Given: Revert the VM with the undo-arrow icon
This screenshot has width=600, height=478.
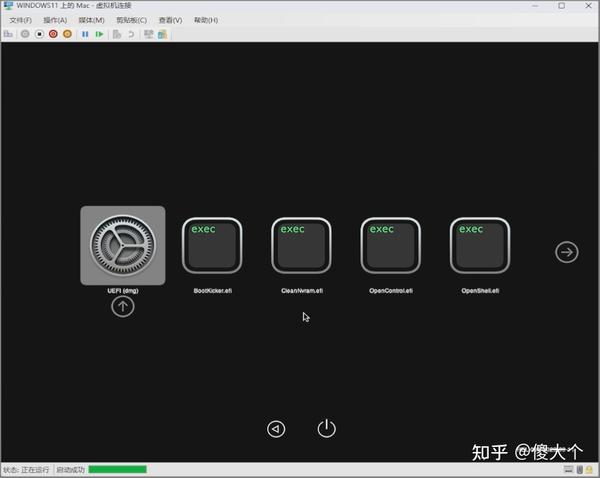Looking at the screenshot, I should tap(131, 34).
